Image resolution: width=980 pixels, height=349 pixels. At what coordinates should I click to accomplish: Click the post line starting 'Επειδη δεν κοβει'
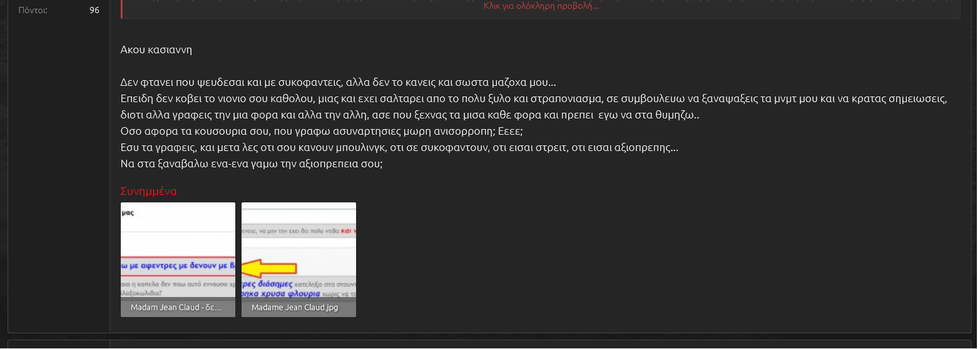533,99
